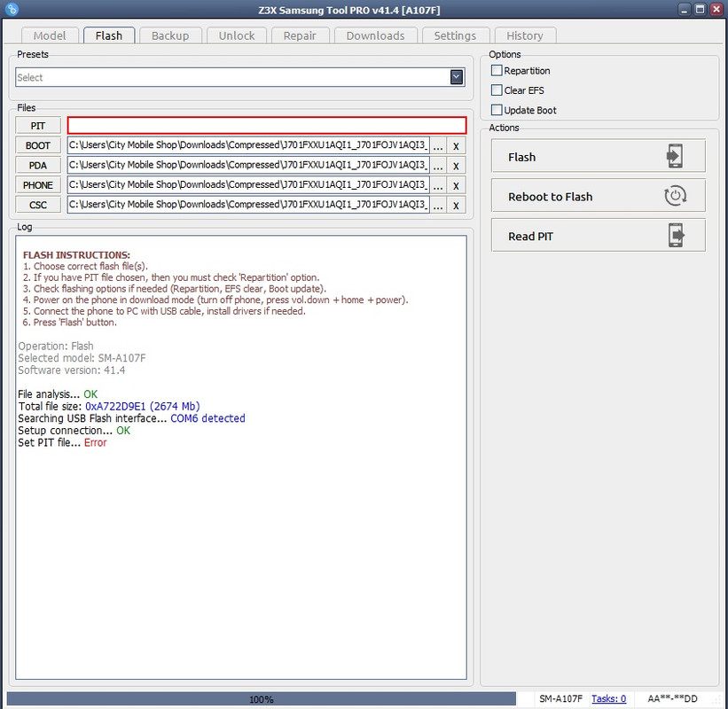Click the BOOT file path field
728x709 pixels.
click(x=248, y=145)
